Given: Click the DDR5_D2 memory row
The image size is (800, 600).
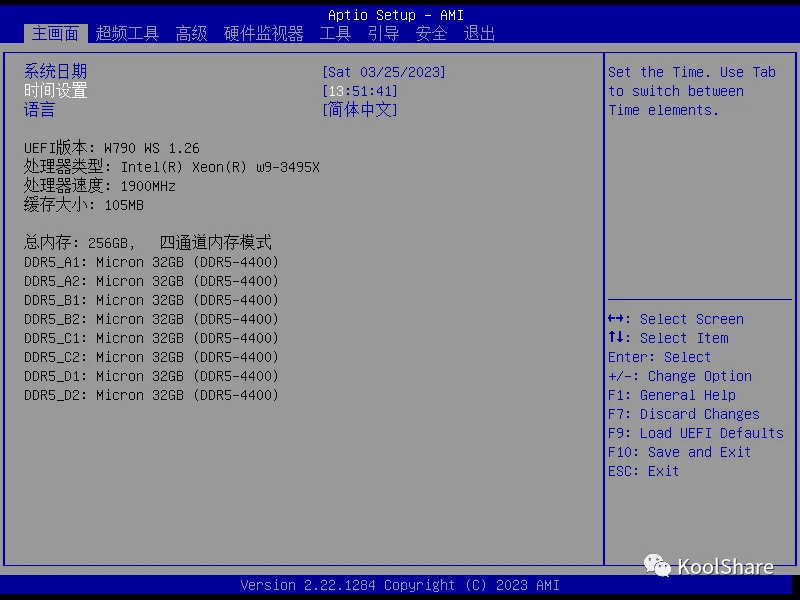Looking at the screenshot, I should 152,395.
